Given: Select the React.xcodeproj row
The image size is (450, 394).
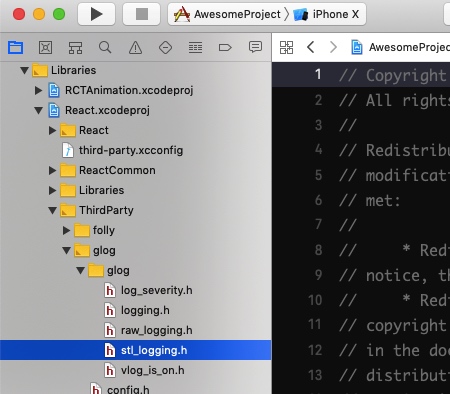Looking at the screenshot, I should click(135, 110).
